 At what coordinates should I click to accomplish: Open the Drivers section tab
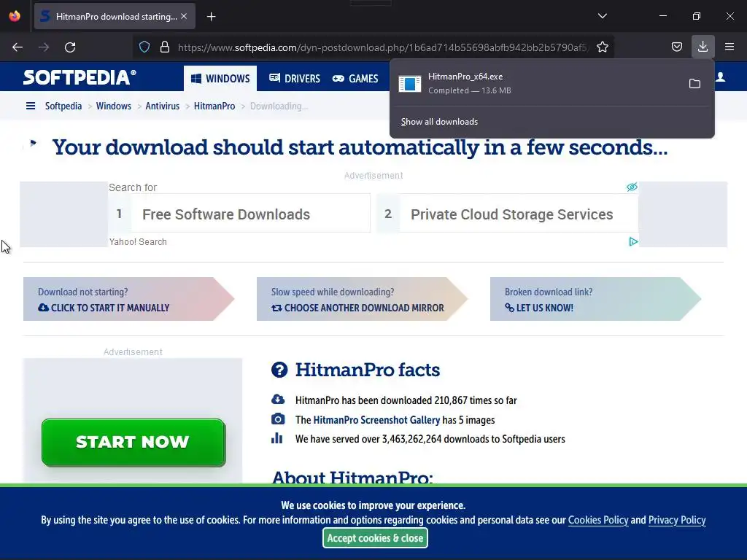295,79
